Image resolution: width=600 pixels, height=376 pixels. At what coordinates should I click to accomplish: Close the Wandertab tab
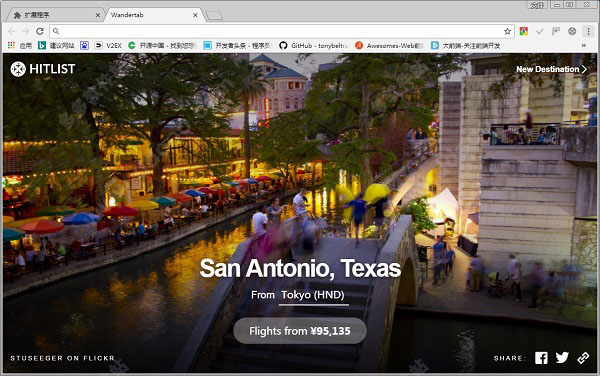(x=196, y=15)
